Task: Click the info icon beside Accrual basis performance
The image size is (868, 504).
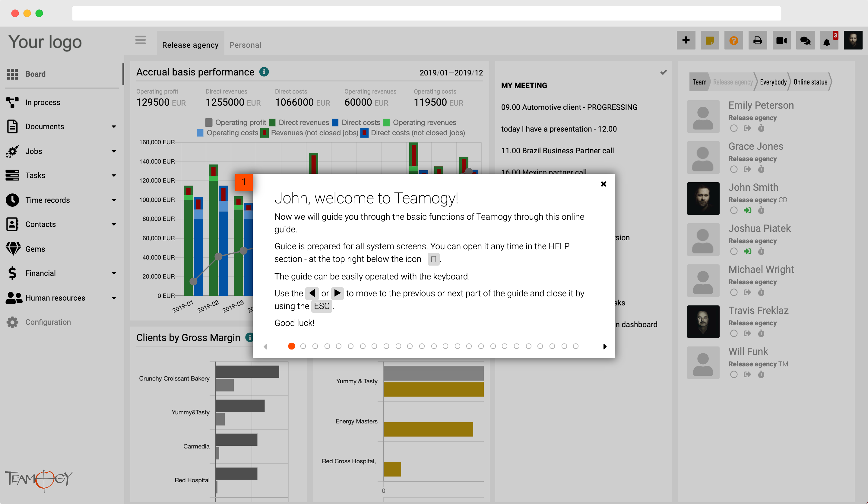Action: 264,72
